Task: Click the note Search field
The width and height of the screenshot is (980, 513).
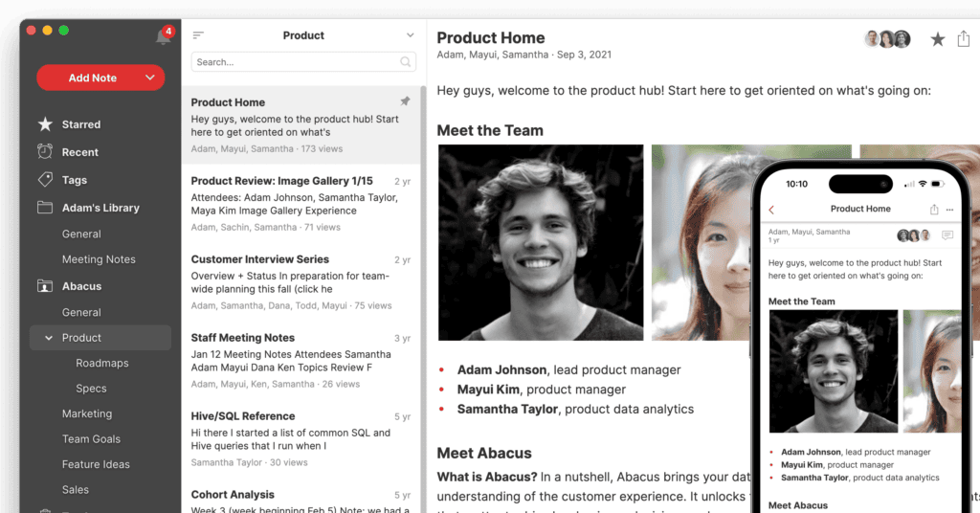Action: click(x=303, y=62)
